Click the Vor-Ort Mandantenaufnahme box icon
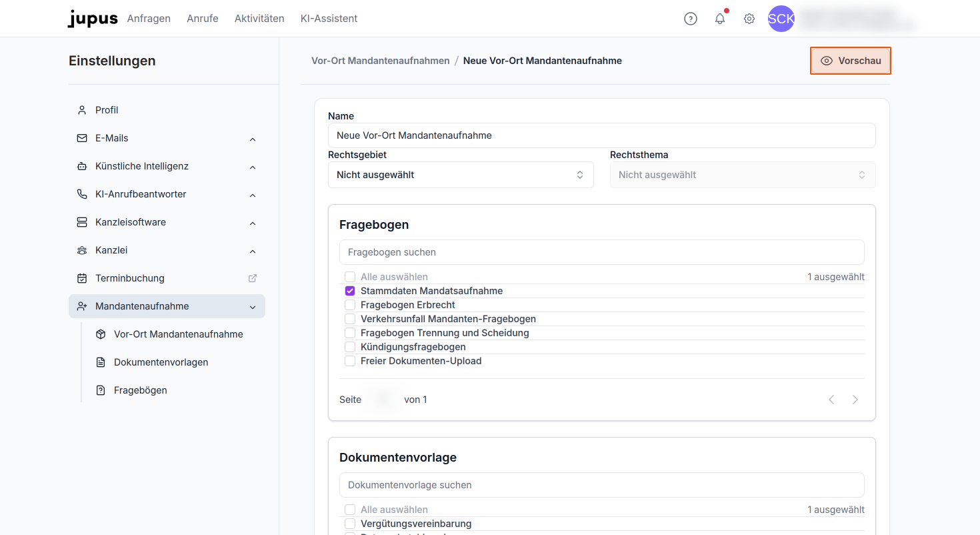 coord(101,334)
